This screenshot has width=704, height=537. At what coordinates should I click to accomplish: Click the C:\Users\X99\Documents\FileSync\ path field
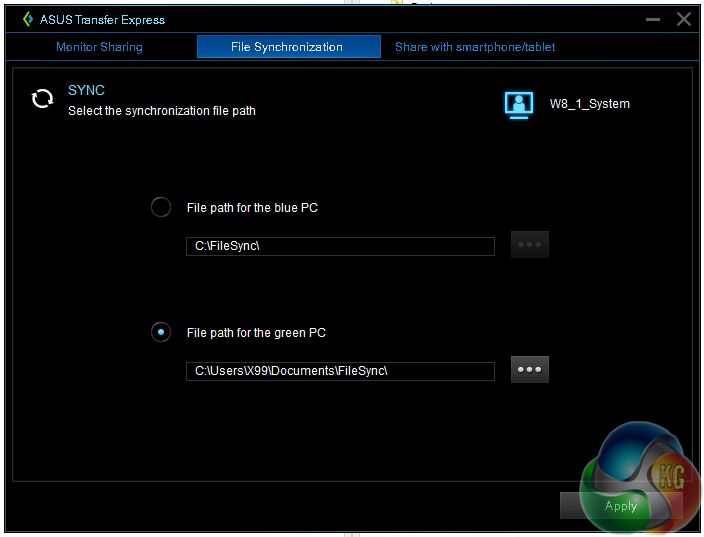click(x=340, y=371)
